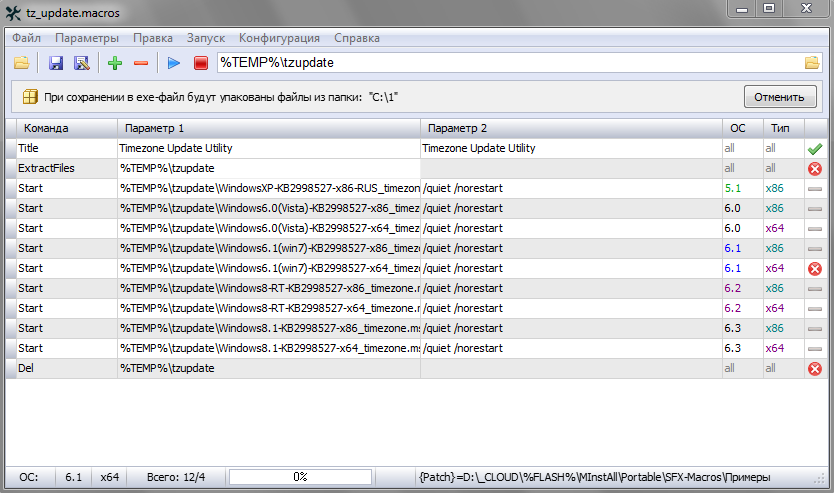This screenshot has width=834, height=493.
Task: Add a new row with green plus
Action: point(116,63)
